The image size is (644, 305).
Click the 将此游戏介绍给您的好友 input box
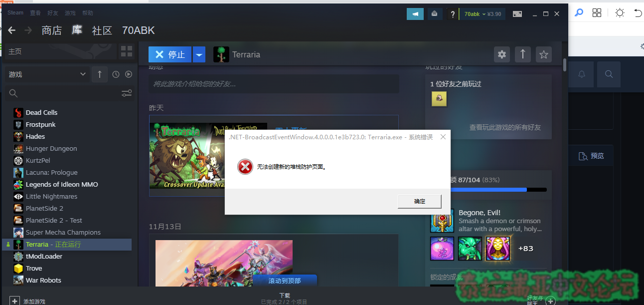coord(274,84)
